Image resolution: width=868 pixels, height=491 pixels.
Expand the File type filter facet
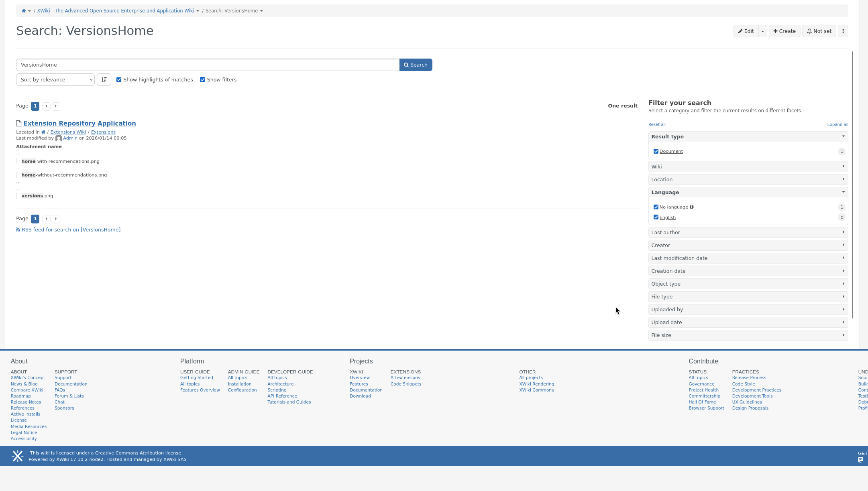748,296
